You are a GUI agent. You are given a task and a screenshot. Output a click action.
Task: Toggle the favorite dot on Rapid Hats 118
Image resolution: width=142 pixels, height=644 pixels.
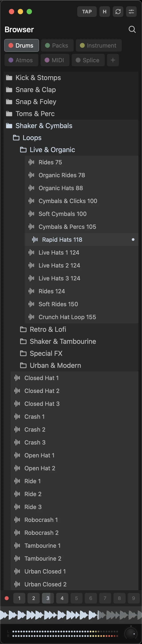(133, 239)
